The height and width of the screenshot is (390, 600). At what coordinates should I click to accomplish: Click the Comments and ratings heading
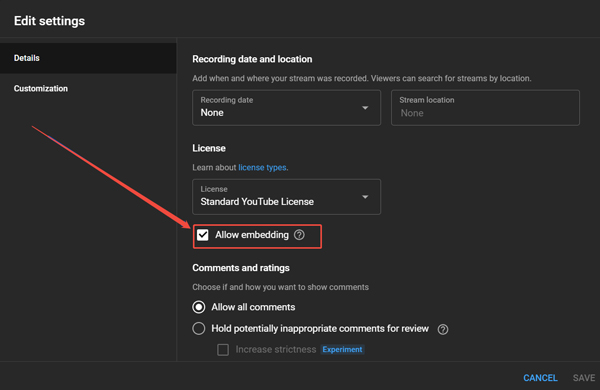241,268
